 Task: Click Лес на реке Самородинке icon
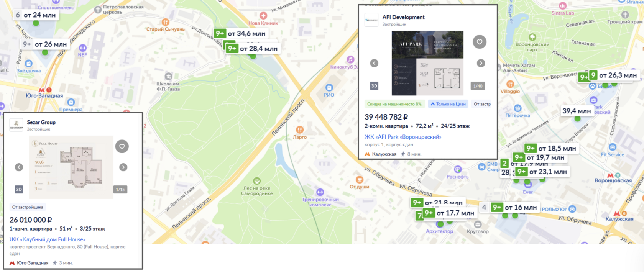pyautogui.click(x=257, y=181)
